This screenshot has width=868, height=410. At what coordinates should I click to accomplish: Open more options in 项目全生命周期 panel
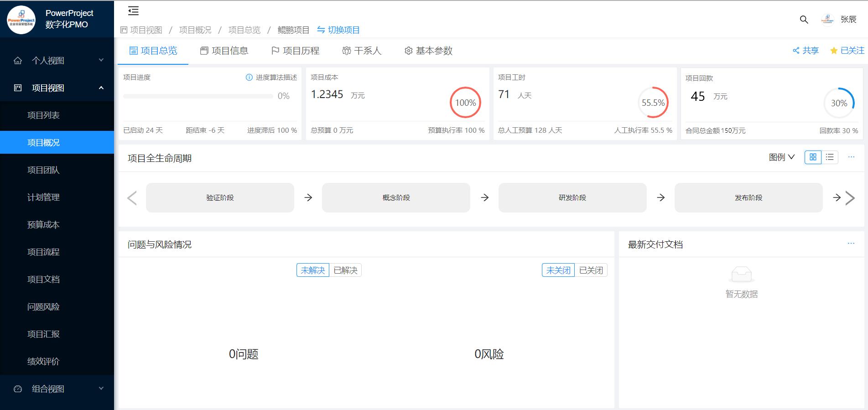[851, 157]
